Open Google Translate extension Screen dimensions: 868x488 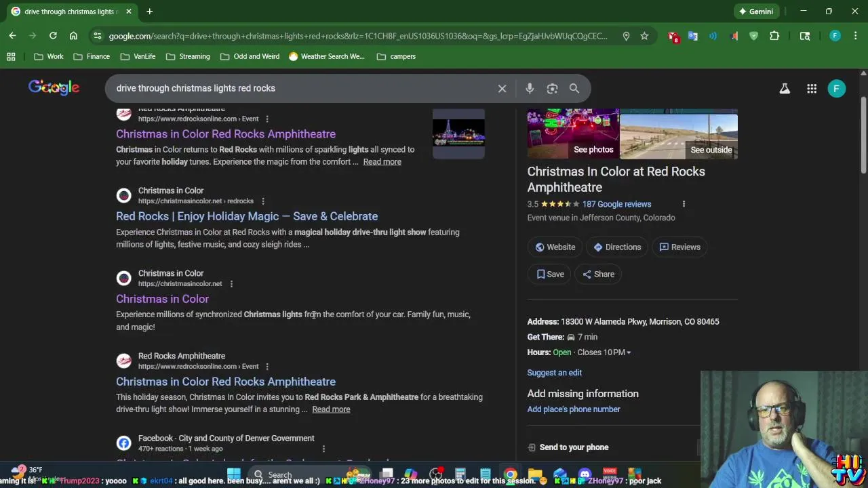pos(692,36)
